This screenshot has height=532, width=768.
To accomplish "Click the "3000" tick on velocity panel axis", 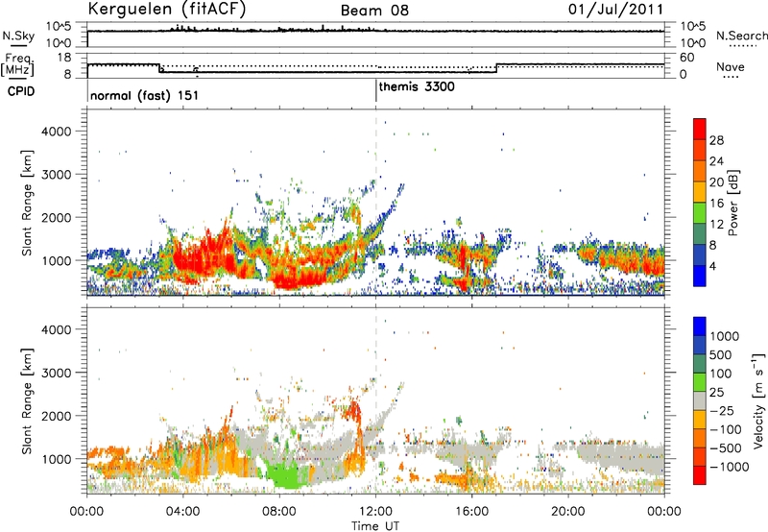I will click(56, 373).
